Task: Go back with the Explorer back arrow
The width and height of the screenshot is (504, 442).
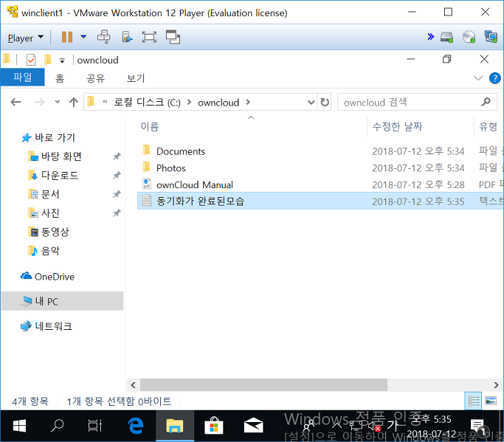Action: click(x=15, y=103)
